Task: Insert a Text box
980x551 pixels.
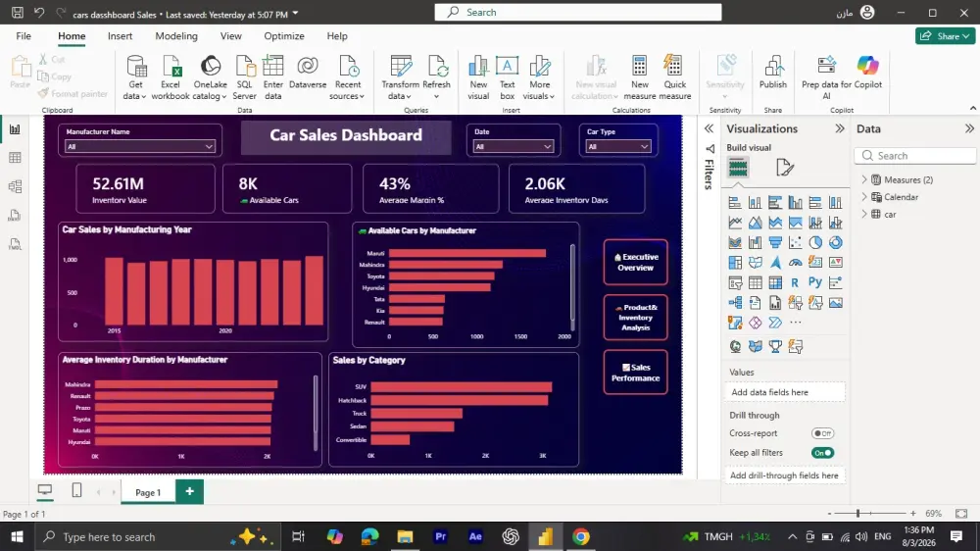Action: [507, 77]
